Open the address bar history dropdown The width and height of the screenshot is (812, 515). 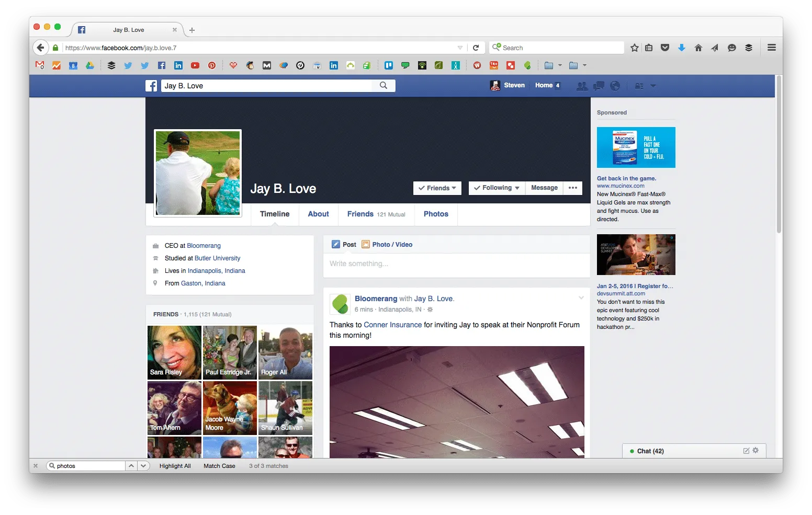[460, 48]
